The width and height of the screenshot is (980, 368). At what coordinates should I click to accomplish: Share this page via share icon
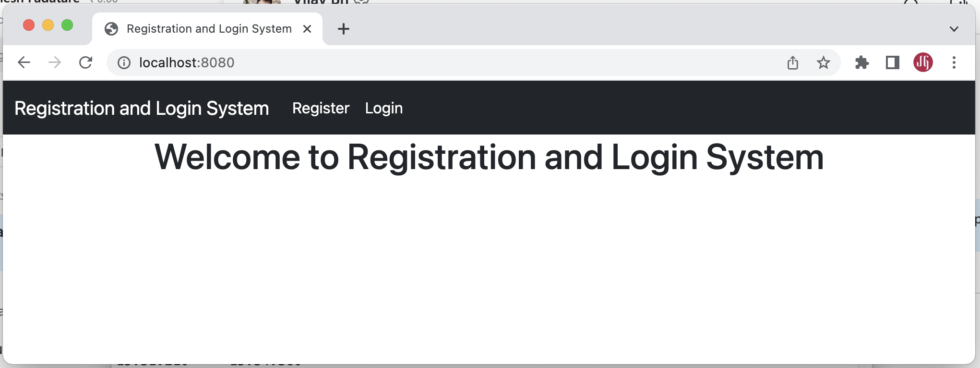pyautogui.click(x=793, y=62)
